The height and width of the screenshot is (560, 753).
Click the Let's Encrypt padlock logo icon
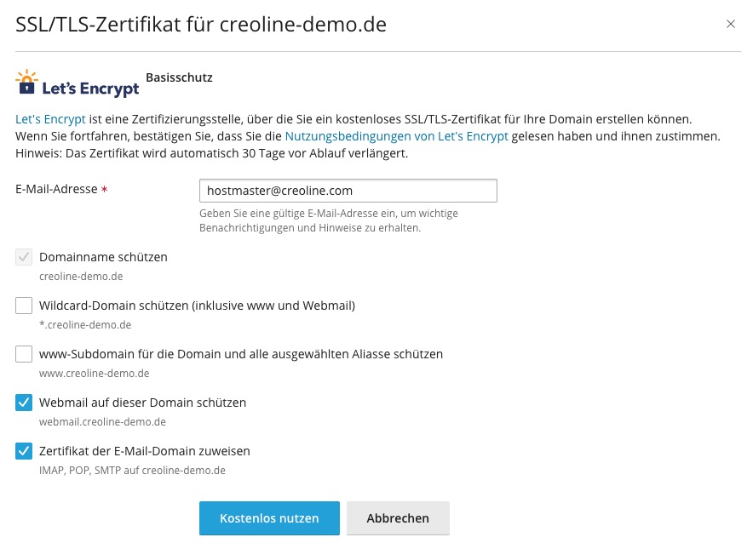[26, 82]
